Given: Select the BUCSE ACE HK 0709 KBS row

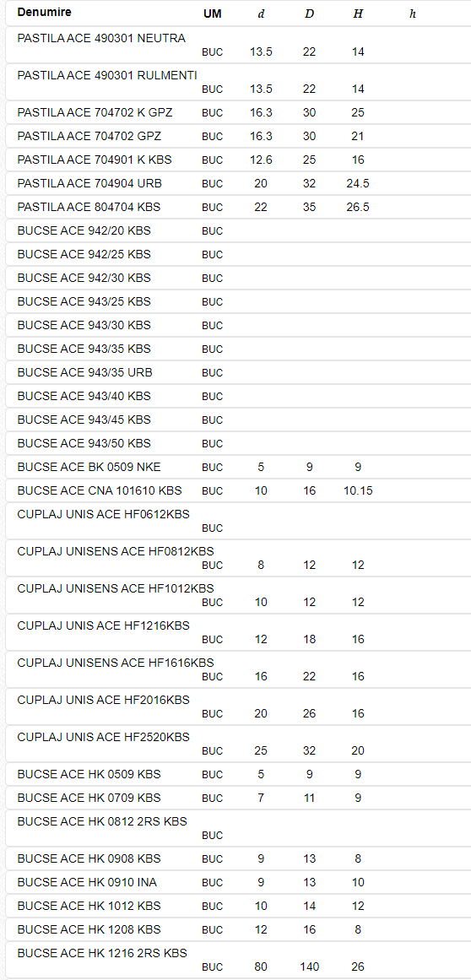Looking at the screenshot, I should [x=239, y=799].
